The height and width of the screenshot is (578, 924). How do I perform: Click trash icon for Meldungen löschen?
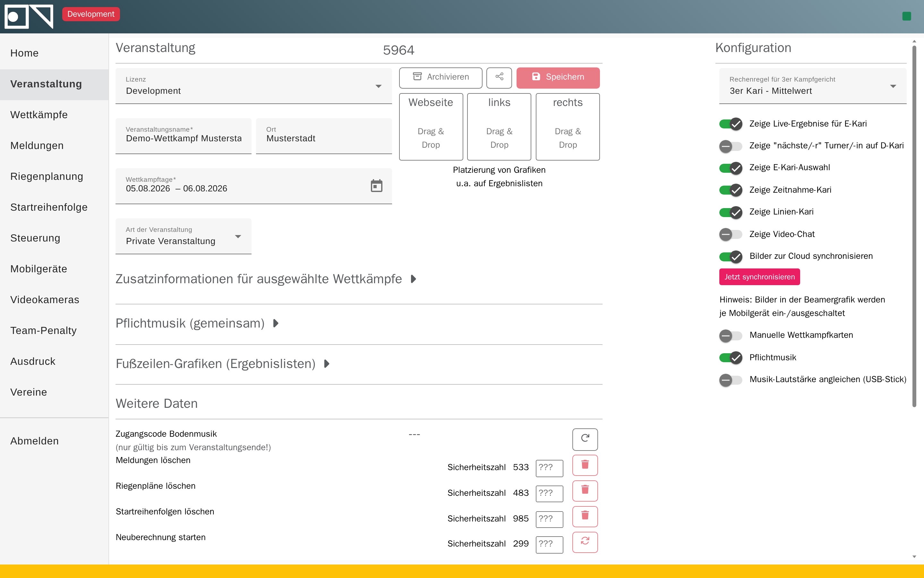click(585, 465)
